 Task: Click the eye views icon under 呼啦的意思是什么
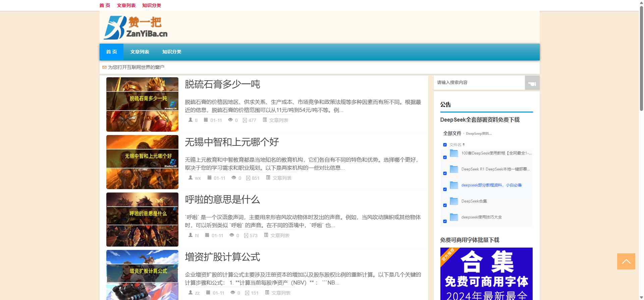click(x=232, y=235)
